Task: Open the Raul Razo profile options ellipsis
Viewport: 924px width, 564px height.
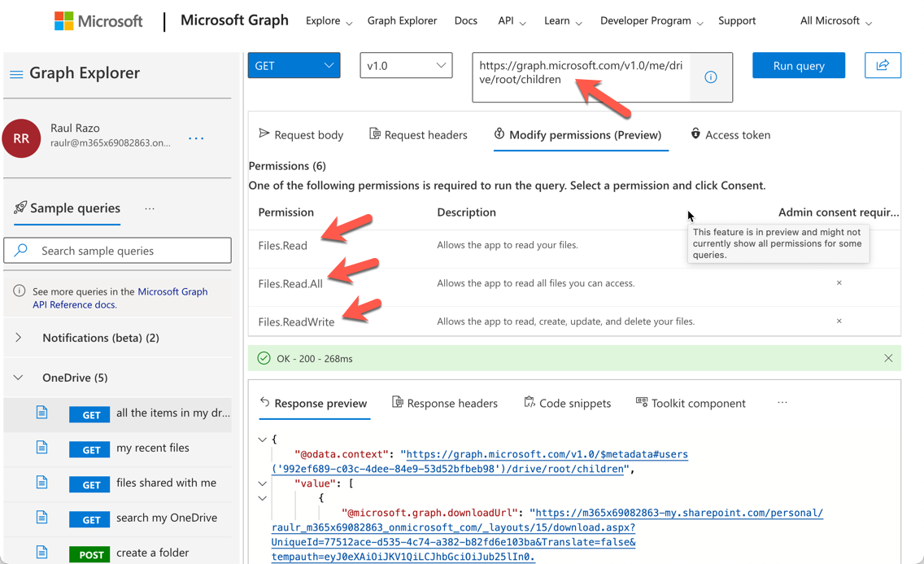Action: (x=196, y=138)
